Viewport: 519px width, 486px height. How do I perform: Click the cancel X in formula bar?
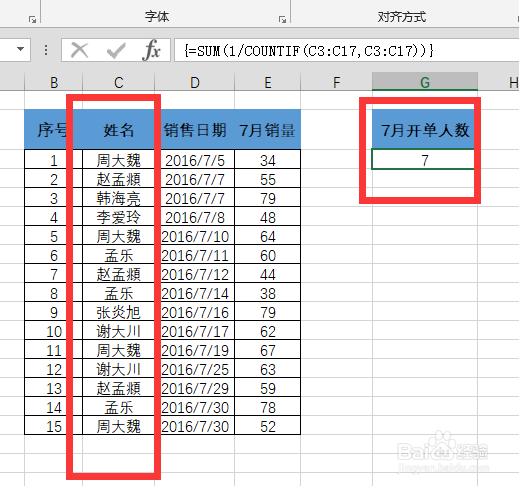(x=79, y=50)
